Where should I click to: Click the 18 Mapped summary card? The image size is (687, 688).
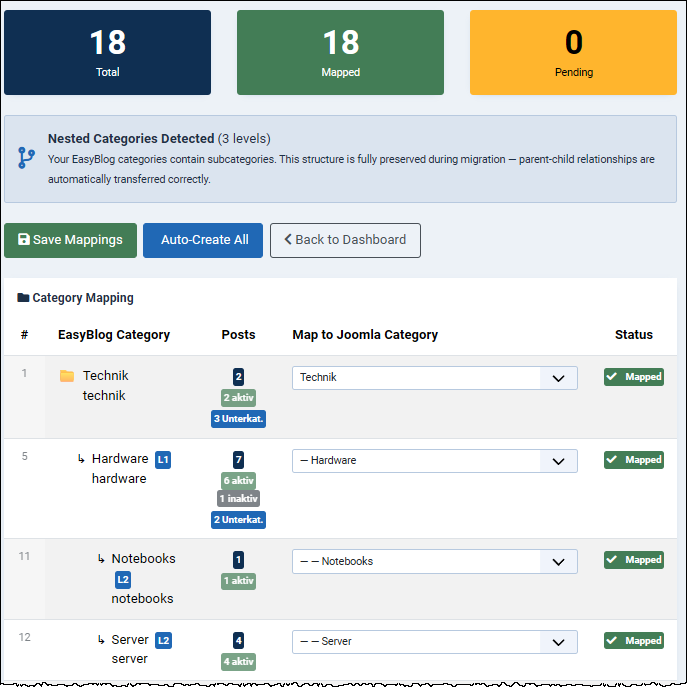click(x=340, y=53)
